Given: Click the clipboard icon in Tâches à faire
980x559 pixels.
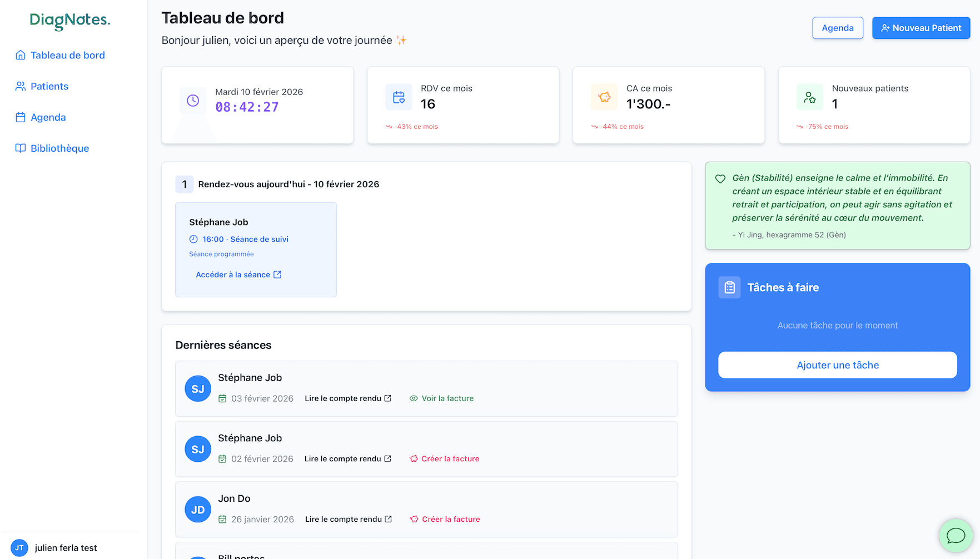Looking at the screenshot, I should pos(729,287).
